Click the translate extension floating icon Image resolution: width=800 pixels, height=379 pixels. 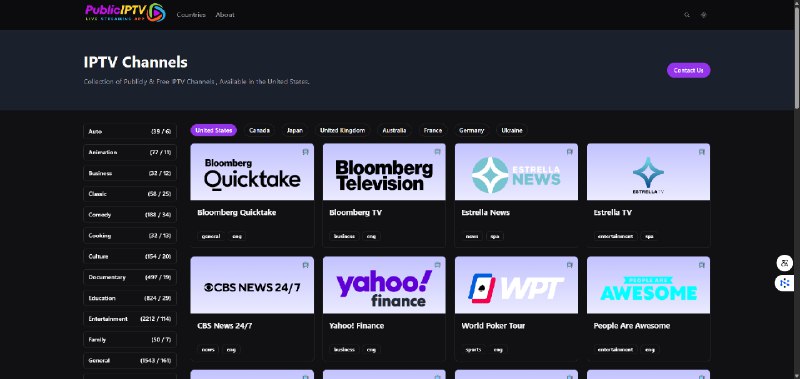point(785,263)
